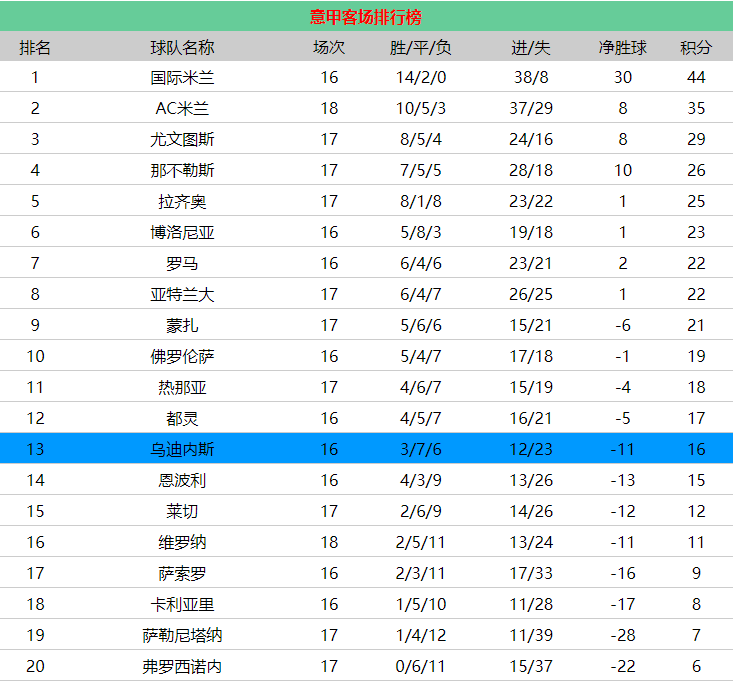This screenshot has width=733, height=683.
Task: Click on the 佛罗伦萨 team name
Action: click(182, 357)
